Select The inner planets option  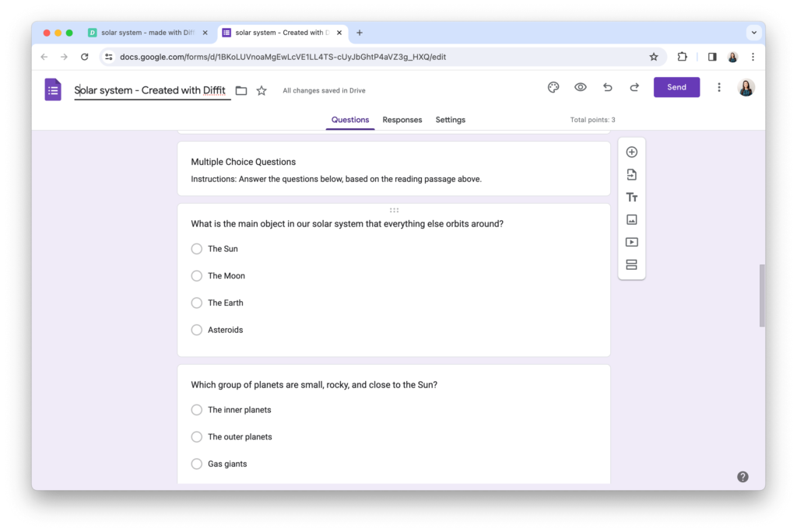(x=197, y=410)
